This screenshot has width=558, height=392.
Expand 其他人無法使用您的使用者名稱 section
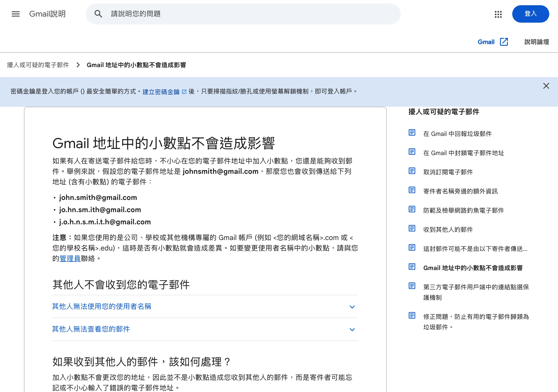(x=205, y=306)
